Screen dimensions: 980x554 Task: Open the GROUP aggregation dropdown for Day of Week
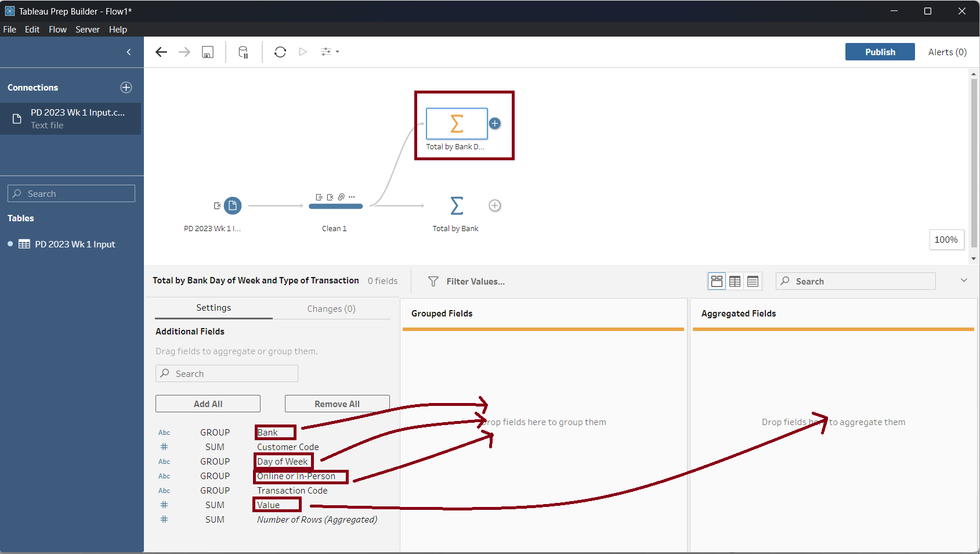pos(215,462)
